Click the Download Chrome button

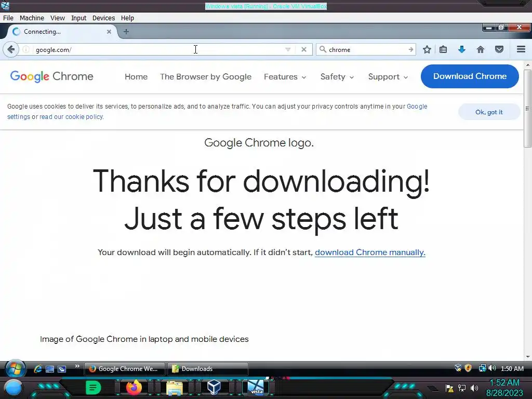coord(470,76)
